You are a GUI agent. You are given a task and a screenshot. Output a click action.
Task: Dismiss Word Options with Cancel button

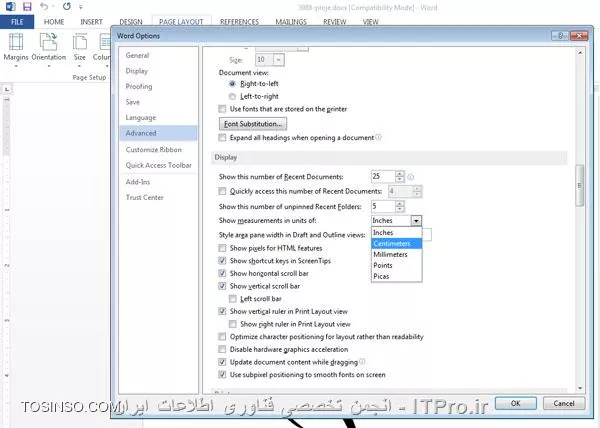(564, 403)
